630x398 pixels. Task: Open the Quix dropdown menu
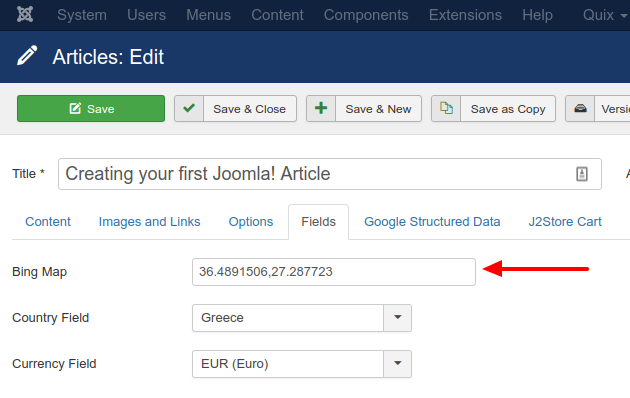click(x=605, y=15)
